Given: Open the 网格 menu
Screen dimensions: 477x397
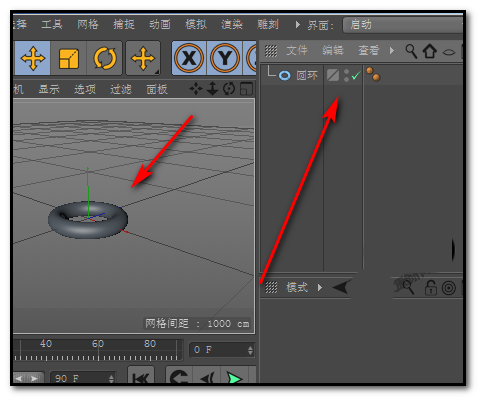Looking at the screenshot, I should 88,24.
